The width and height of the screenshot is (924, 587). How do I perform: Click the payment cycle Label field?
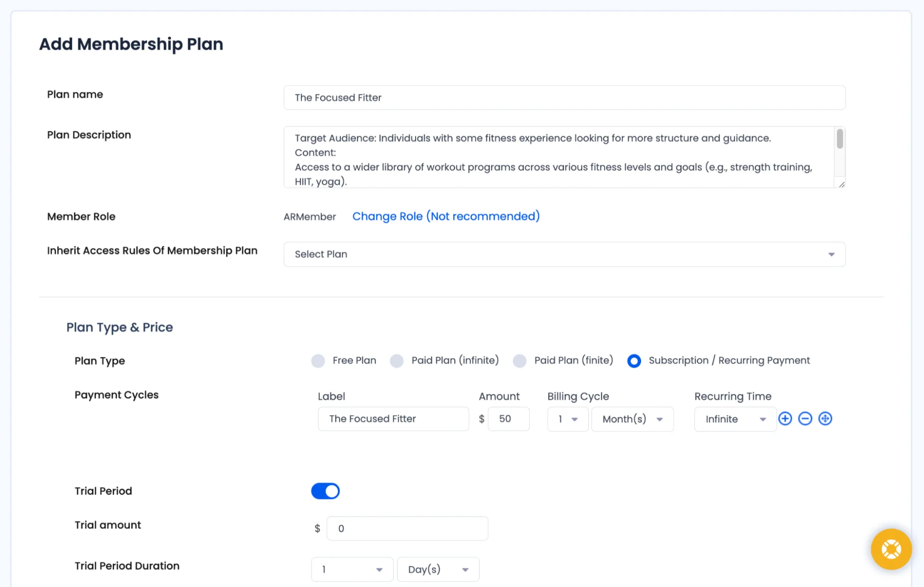click(393, 419)
